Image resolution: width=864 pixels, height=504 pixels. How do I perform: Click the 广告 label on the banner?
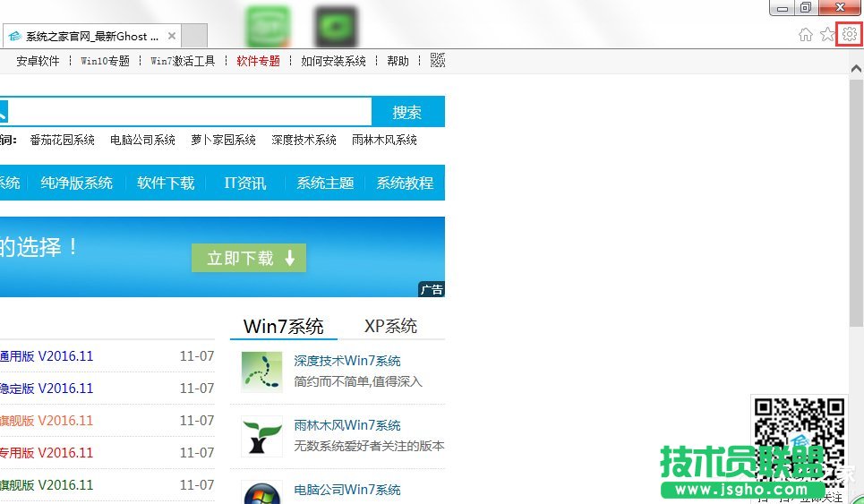pyautogui.click(x=432, y=290)
